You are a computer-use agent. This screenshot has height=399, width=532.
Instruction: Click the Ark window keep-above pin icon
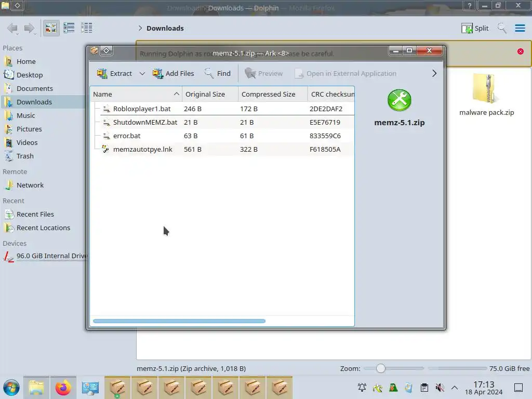(x=106, y=51)
